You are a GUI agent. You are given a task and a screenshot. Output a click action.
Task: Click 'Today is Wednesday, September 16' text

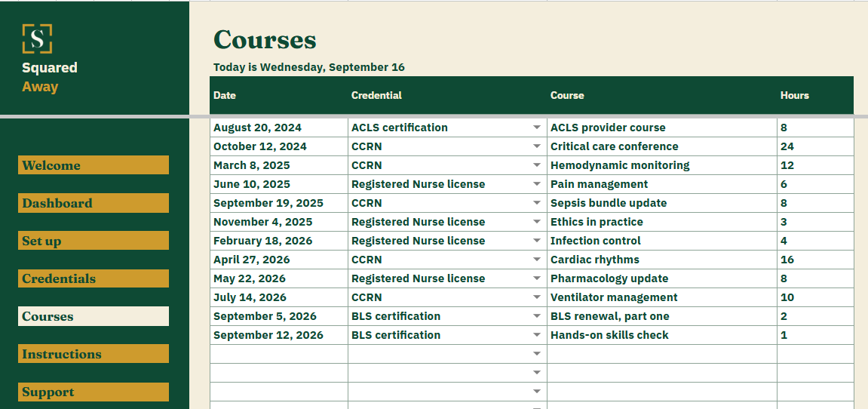(x=309, y=67)
